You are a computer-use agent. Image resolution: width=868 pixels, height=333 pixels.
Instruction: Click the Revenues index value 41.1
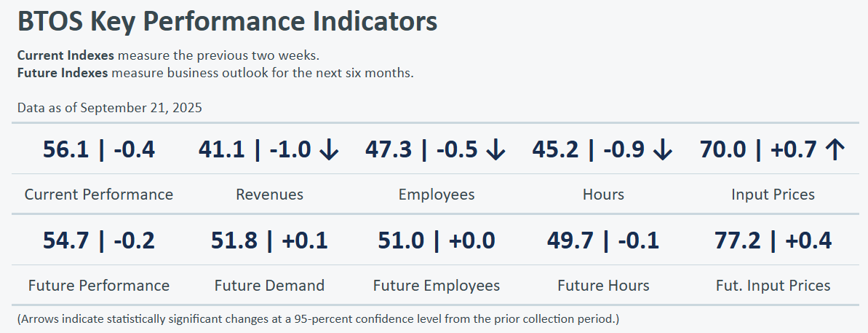223,150
